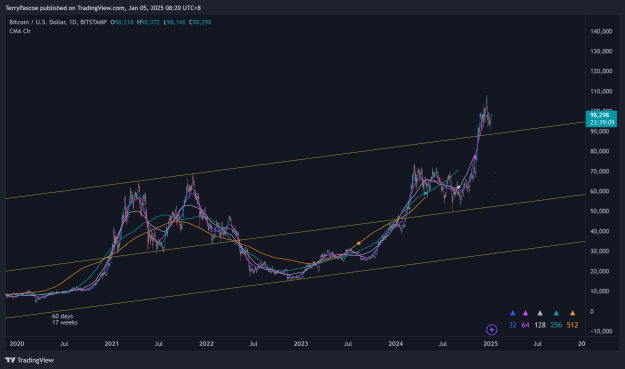Click the Bitcoin / U.S. Dollar symbol title
Viewport: 625px width, 369px height.
[58, 22]
